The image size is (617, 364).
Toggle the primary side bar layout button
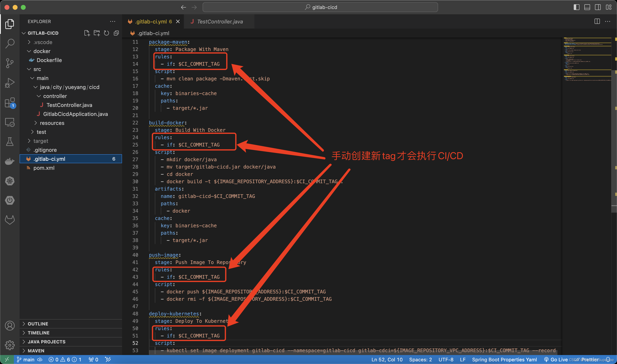coord(576,7)
